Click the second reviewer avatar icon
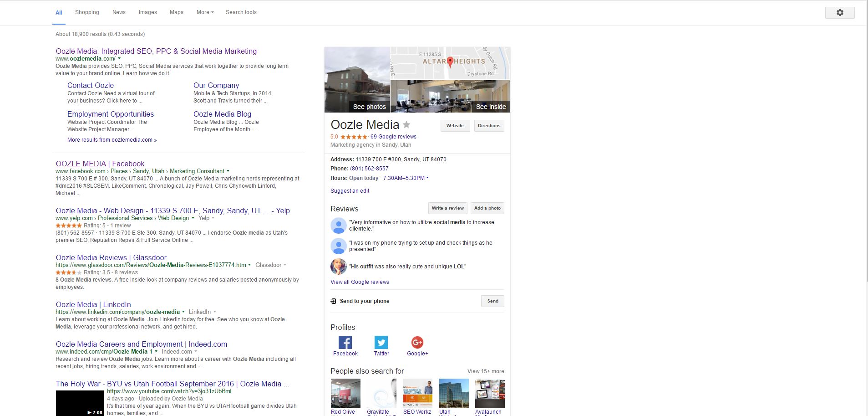Screen dimensions: 868x416 (x=338, y=246)
